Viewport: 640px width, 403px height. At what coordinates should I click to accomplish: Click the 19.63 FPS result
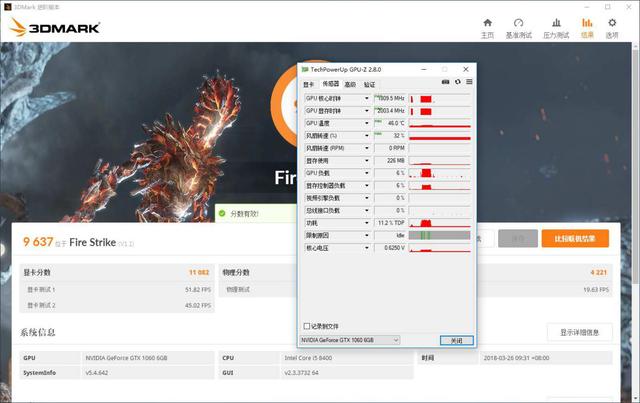[x=596, y=289]
